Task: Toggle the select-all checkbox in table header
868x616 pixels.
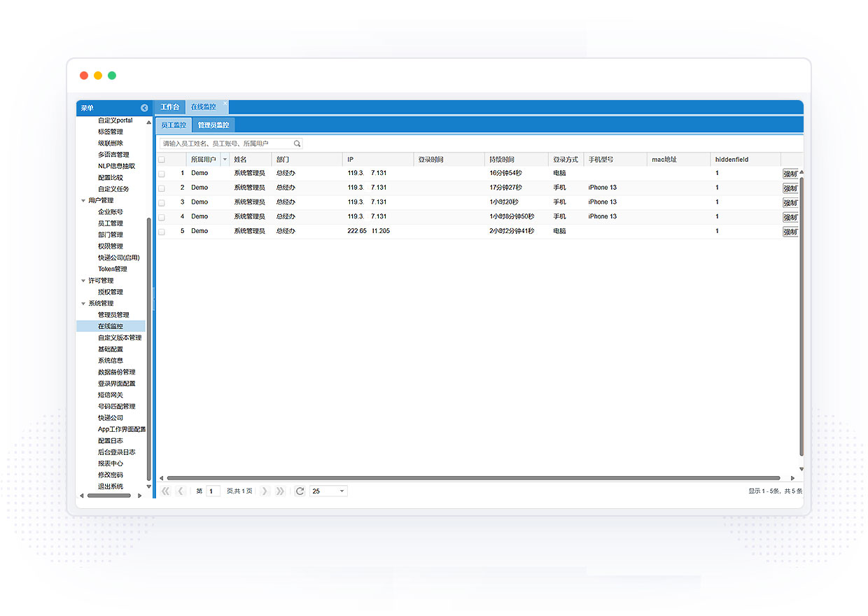Action: 162,160
